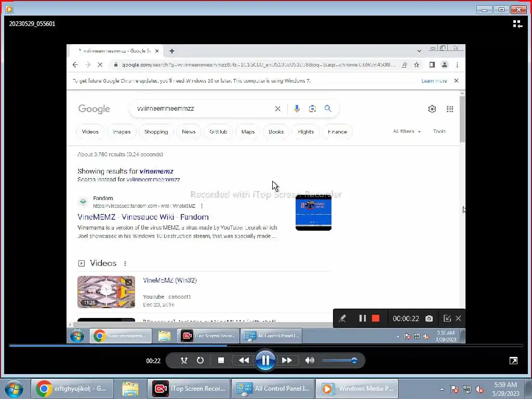Clear the Google search box with its X

point(277,109)
